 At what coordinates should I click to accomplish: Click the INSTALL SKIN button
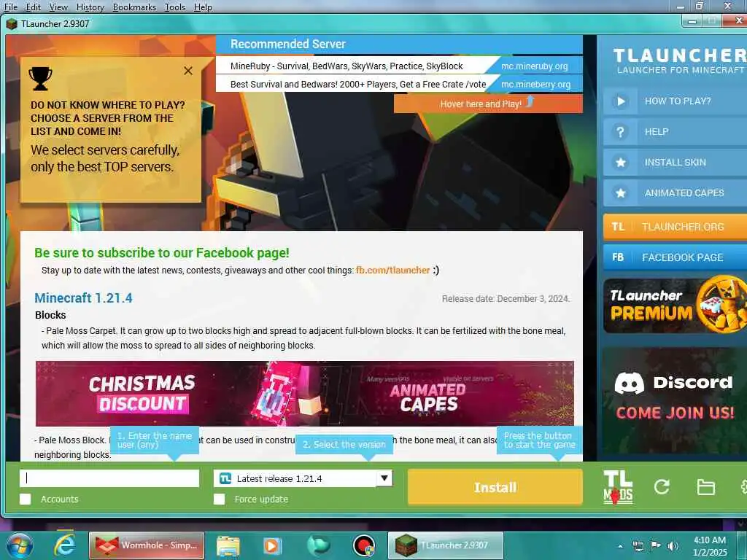(675, 163)
